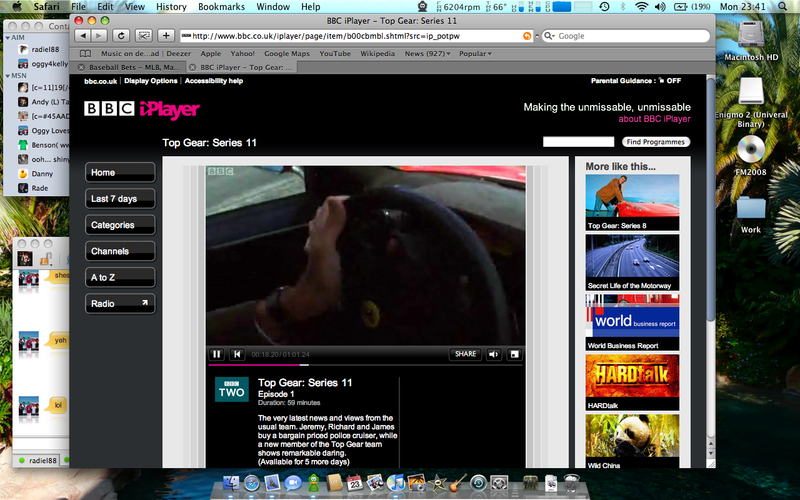This screenshot has width=800, height=500.
Task: Open Popular bookmarks dropdown
Action: point(475,54)
